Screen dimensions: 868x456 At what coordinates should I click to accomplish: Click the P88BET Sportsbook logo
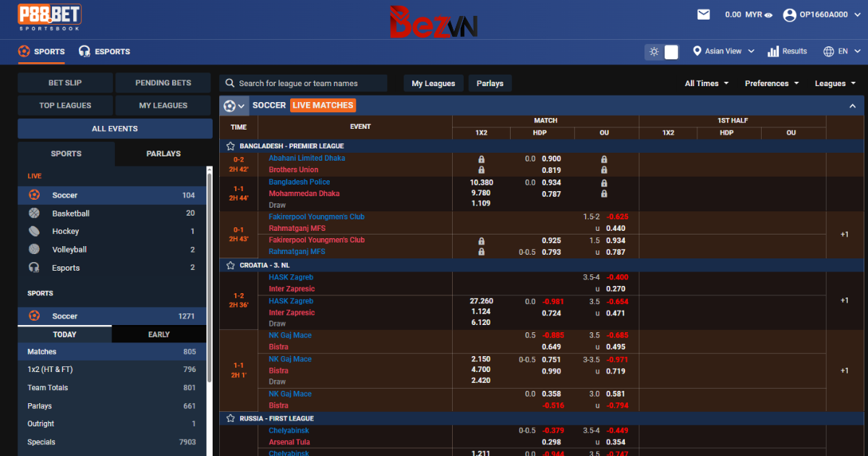(x=49, y=14)
